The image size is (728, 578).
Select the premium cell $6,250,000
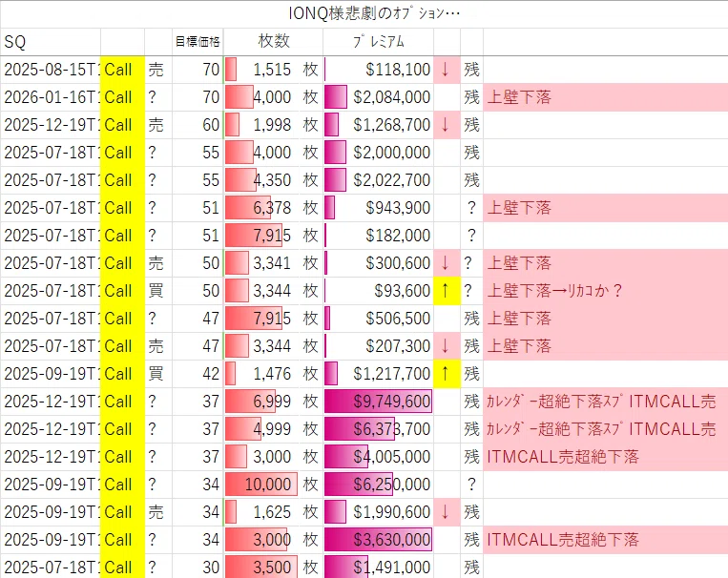coord(379,485)
